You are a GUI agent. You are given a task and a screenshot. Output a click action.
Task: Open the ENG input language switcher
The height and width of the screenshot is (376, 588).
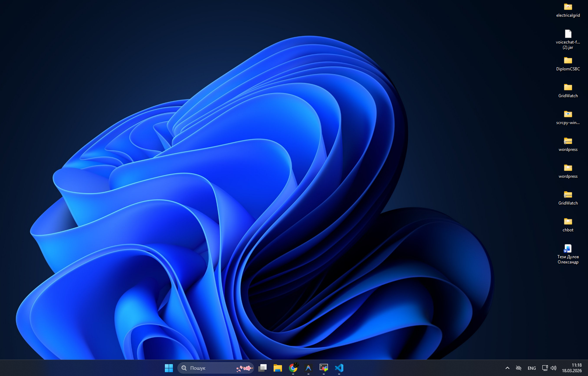(x=532, y=368)
